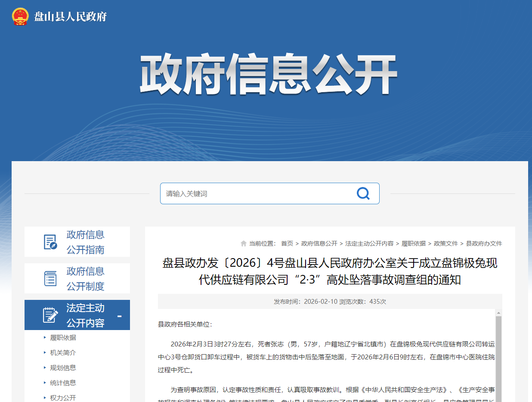Select 法定主动公开内容 sidebar section

pos(77,315)
